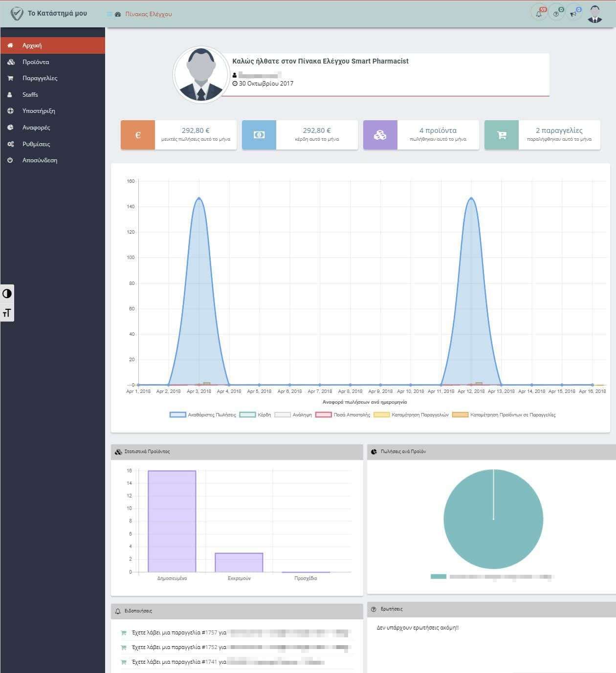This screenshot has width=616, height=673.
Task: Select Αρχική in the sidebar
Action: coord(32,45)
